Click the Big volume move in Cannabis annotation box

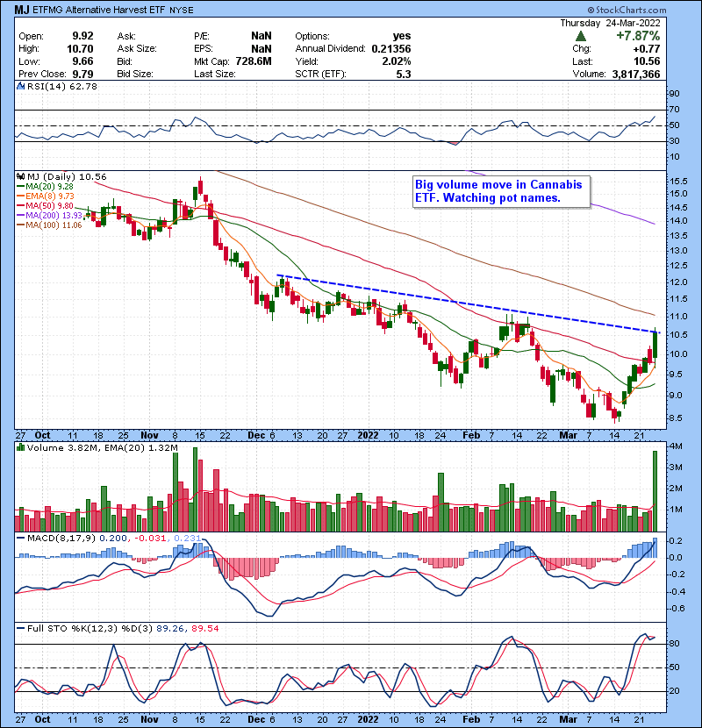click(x=501, y=191)
